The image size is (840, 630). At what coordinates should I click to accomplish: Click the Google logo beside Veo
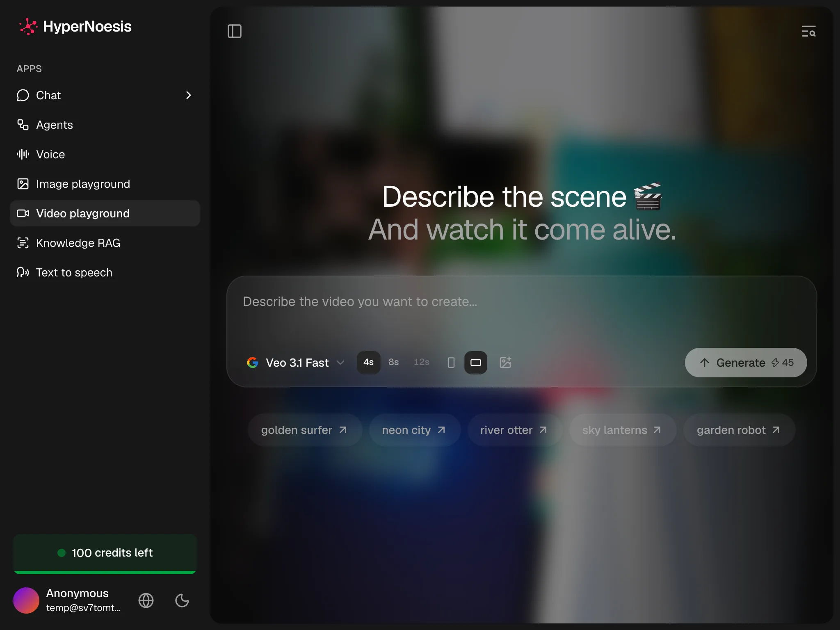click(253, 363)
